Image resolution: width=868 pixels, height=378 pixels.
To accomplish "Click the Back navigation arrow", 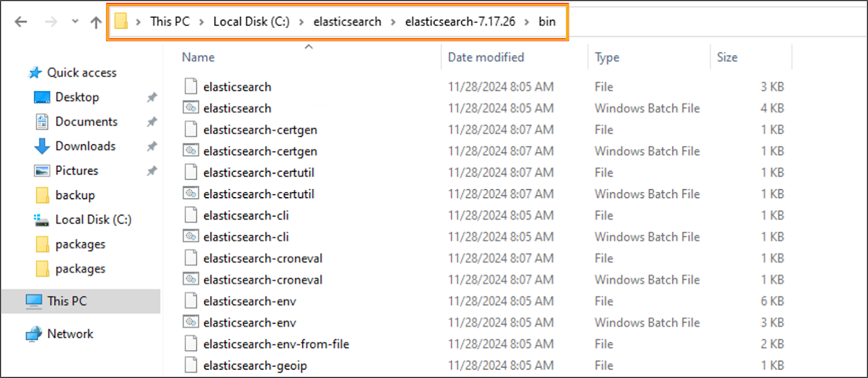I will [x=21, y=22].
